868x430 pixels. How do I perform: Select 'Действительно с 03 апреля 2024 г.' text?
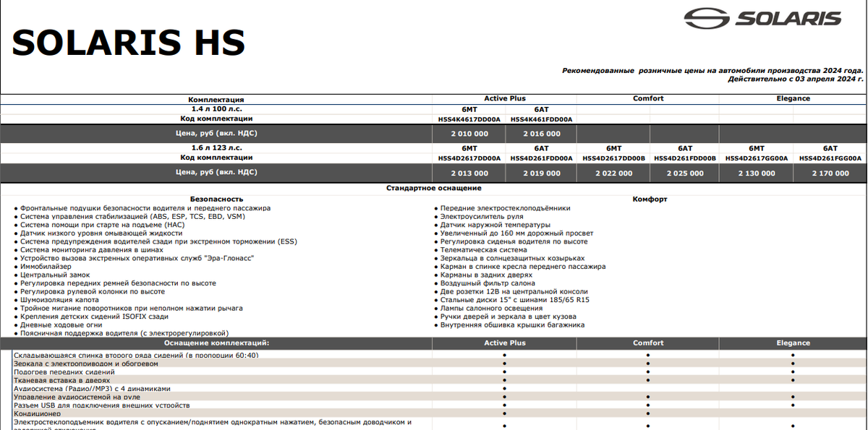pyautogui.click(x=796, y=78)
